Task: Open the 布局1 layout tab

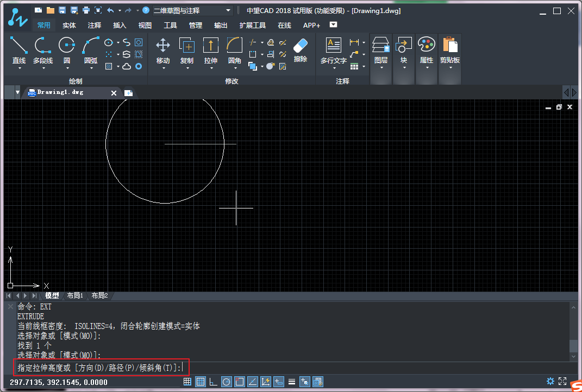Action: (74, 295)
